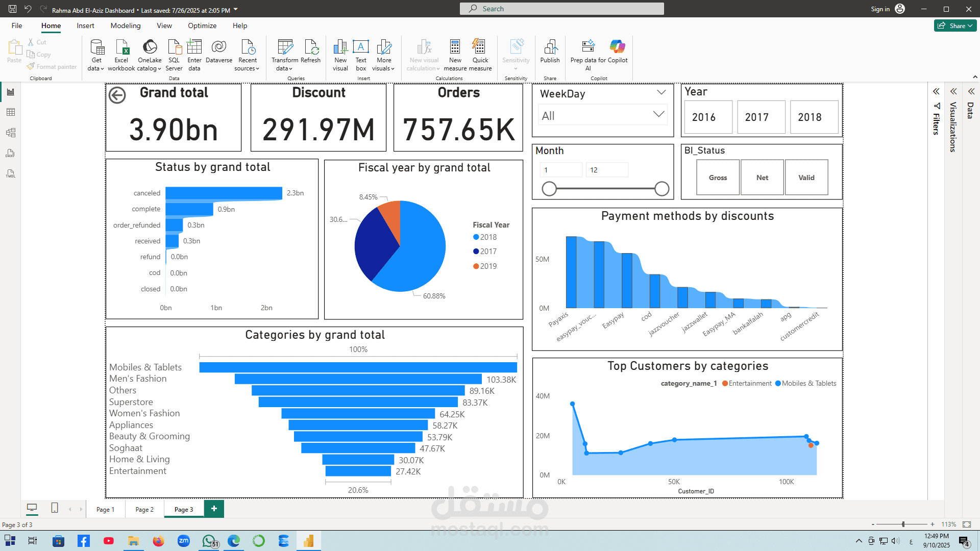
Task: Select Gross in BI_Status slicer
Action: (718, 178)
